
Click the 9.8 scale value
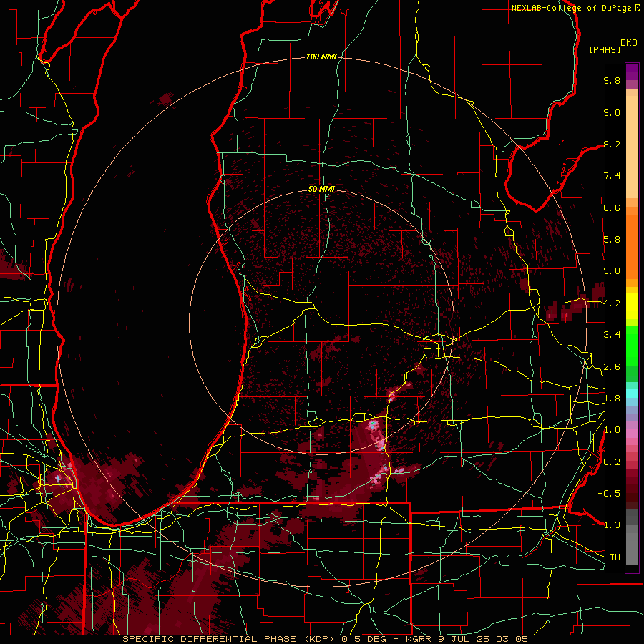click(612, 80)
